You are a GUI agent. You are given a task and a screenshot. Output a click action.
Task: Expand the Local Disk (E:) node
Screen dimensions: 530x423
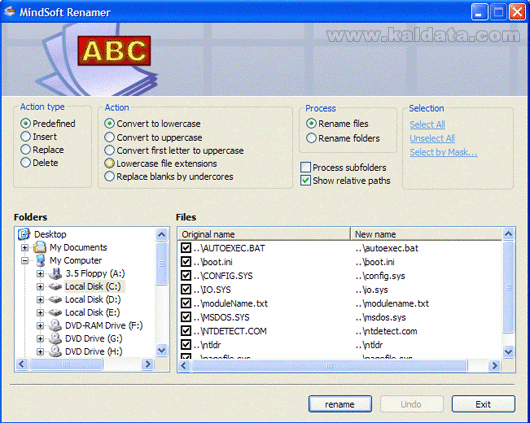coord(40,313)
